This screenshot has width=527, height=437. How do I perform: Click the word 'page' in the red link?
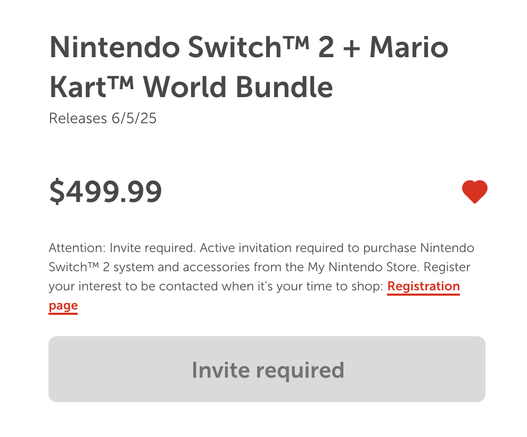click(x=63, y=306)
